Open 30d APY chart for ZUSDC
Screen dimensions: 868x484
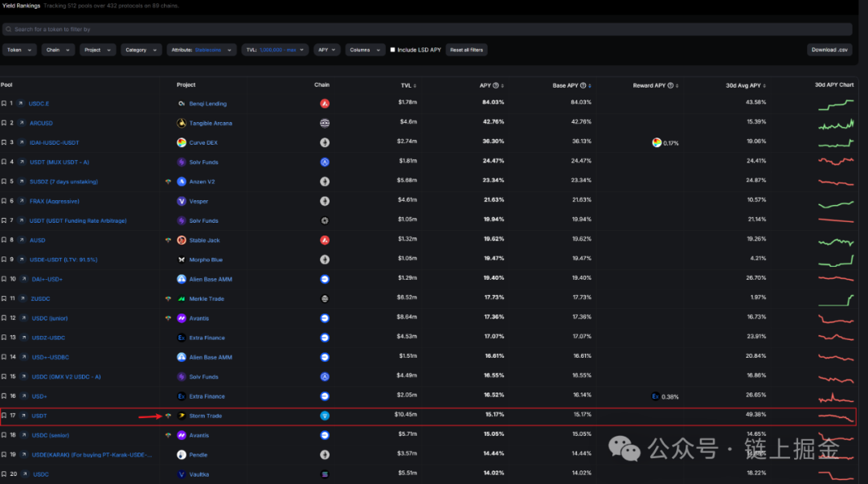(836, 300)
